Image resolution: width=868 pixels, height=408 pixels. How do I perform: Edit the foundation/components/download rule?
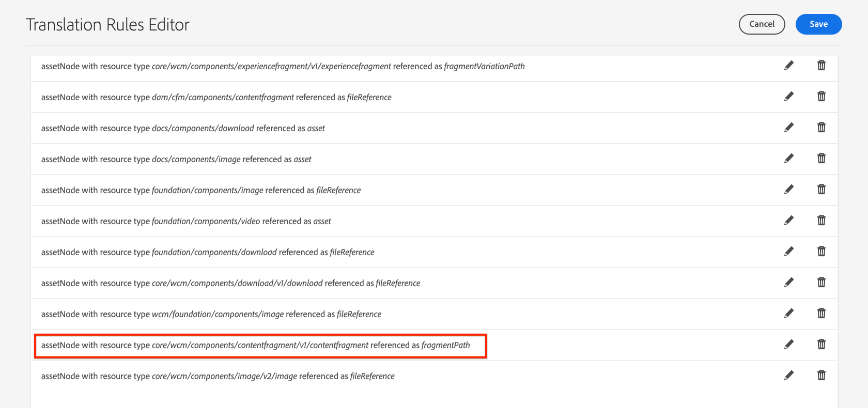789,252
